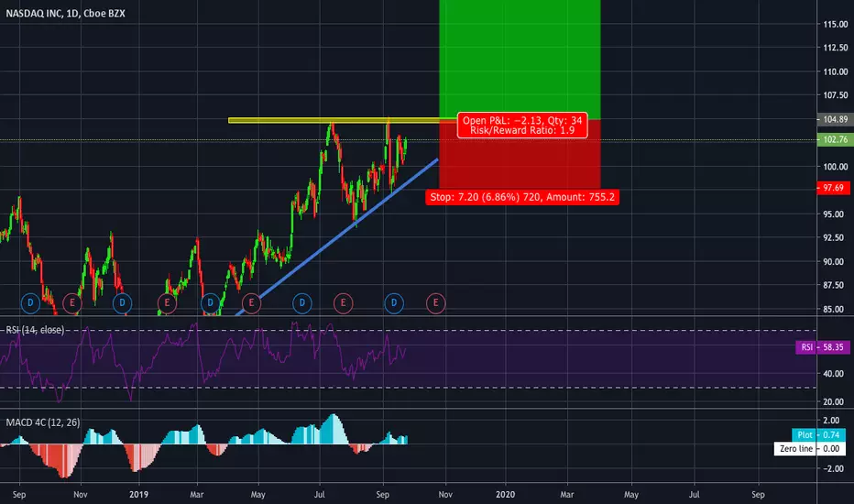Viewport: 854px width, 504px height.
Task: Select the green profit target zone
Action: pyautogui.click(x=520, y=59)
